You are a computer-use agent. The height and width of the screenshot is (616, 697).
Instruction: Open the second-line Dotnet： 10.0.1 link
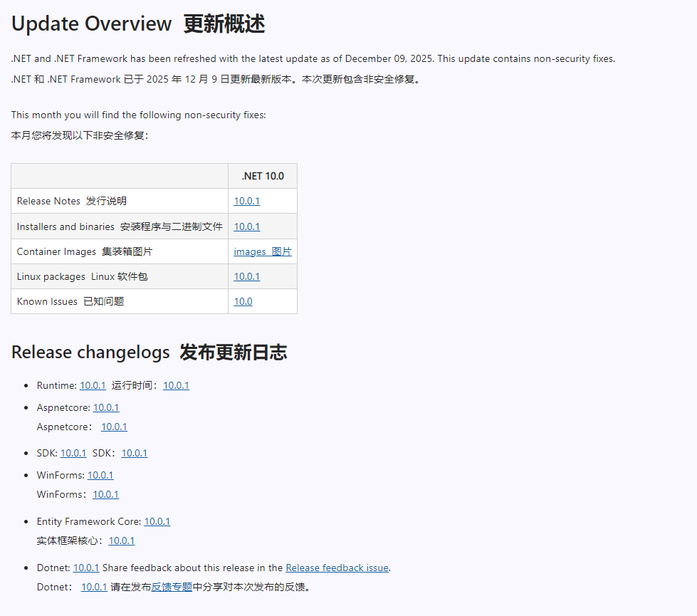pos(94,587)
